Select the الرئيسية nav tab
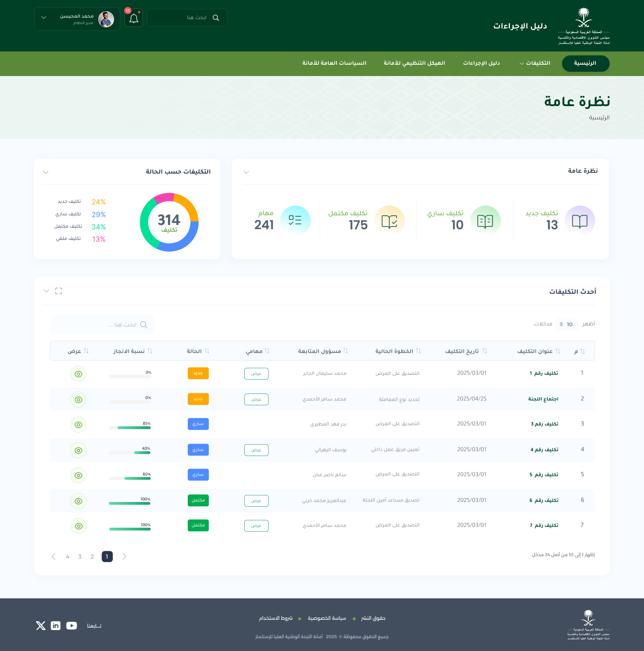This screenshot has width=644, height=651. (x=585, y=64)
